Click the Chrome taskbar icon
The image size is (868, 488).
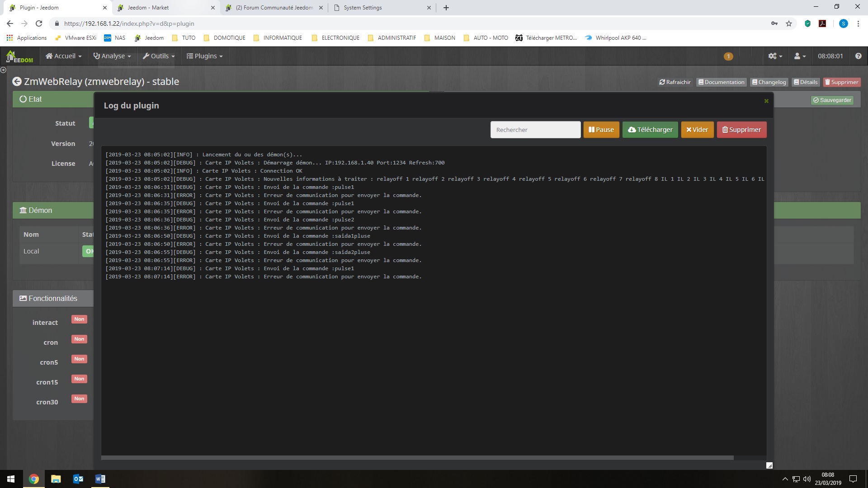pos(33,479)
